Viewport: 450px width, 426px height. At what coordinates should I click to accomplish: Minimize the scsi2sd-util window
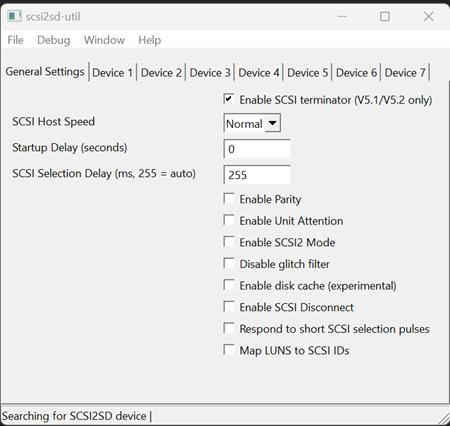pos(342,16)
